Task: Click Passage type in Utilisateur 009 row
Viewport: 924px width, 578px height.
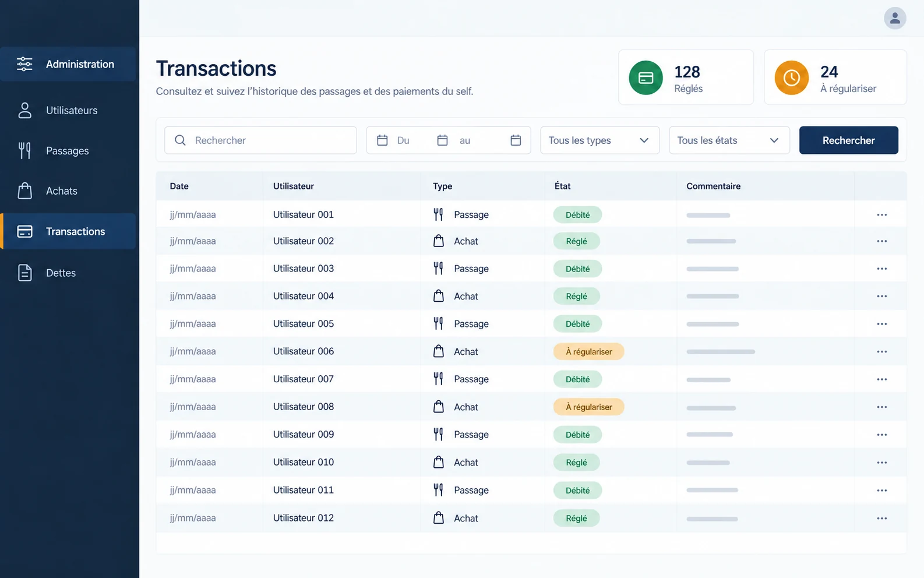Action: [471, 435]
